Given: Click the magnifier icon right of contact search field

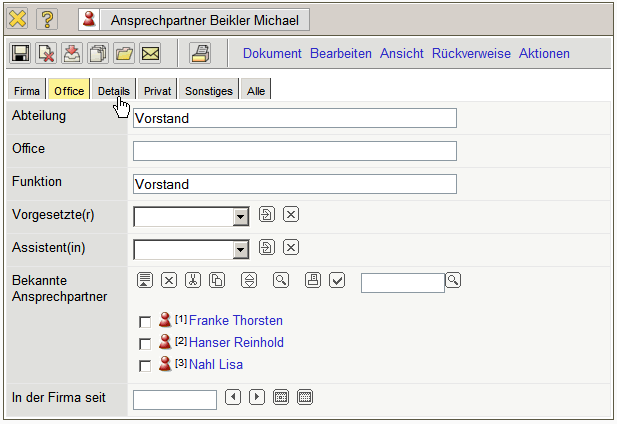Looking at the screenshot, I should [x=453, y=280].
